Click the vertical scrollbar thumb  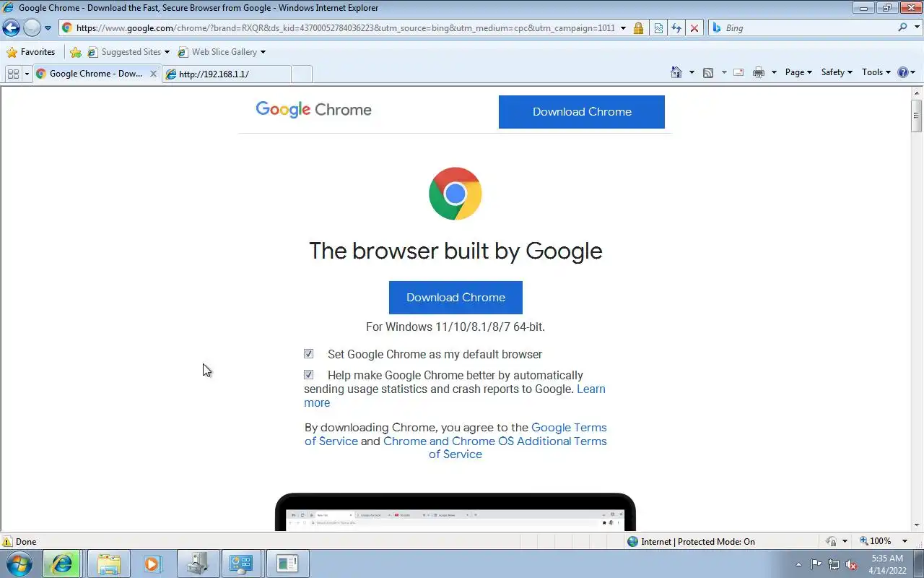pyautogui.click(x=917, y=116)
